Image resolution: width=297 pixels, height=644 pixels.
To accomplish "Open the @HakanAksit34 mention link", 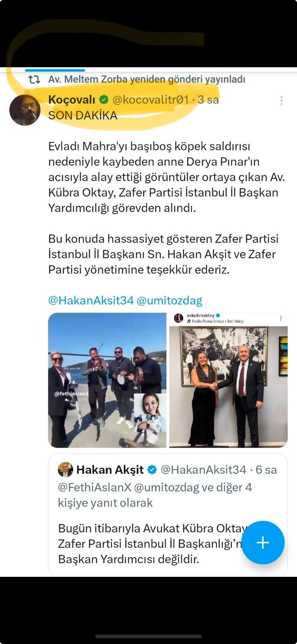I will [91, 300].
